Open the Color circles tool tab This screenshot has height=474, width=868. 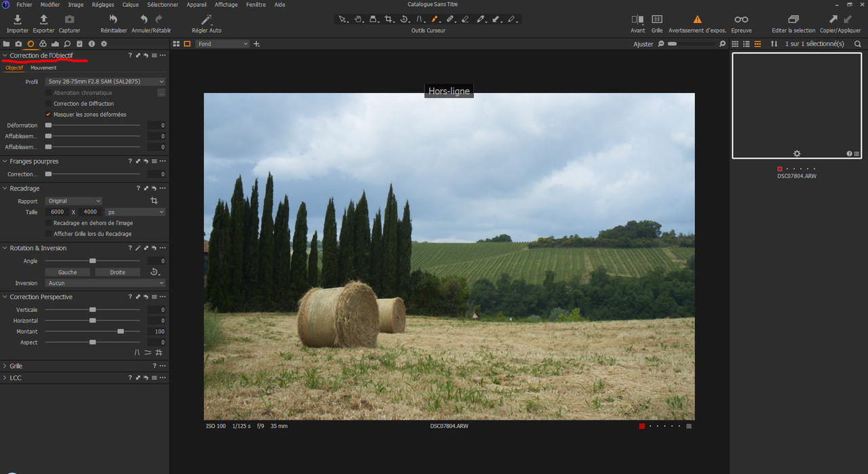[x=43, y=44]
